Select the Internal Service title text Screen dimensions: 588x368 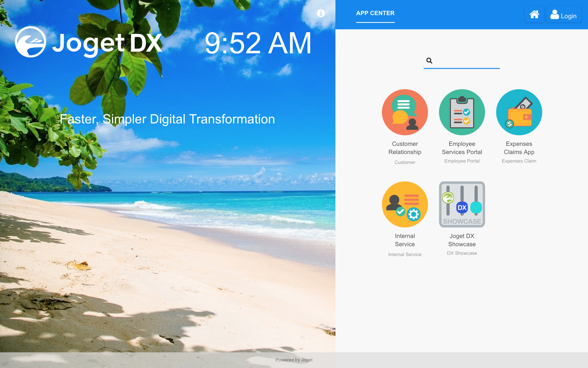click(405, 240)
